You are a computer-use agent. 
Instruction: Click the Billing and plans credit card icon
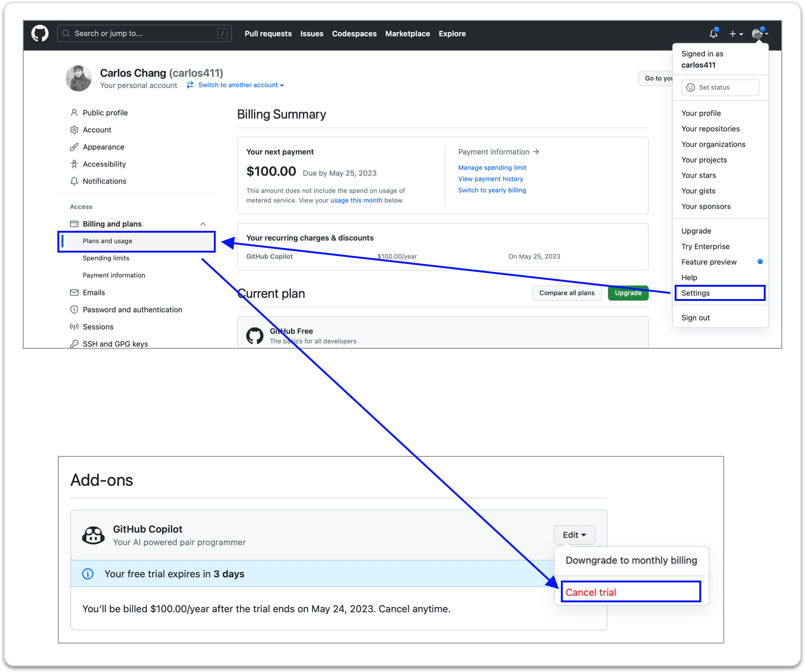tap(74, 224)
